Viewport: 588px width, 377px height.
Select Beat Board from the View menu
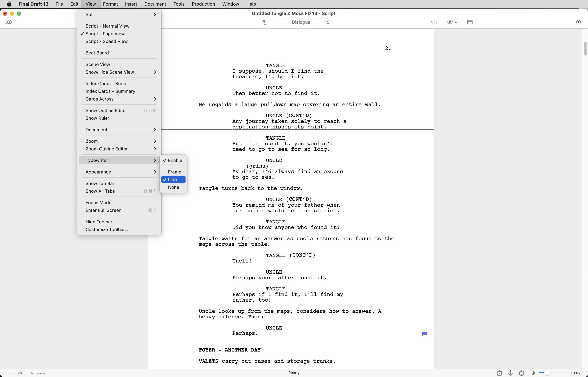pyautogui.click(x=97, y=53)
